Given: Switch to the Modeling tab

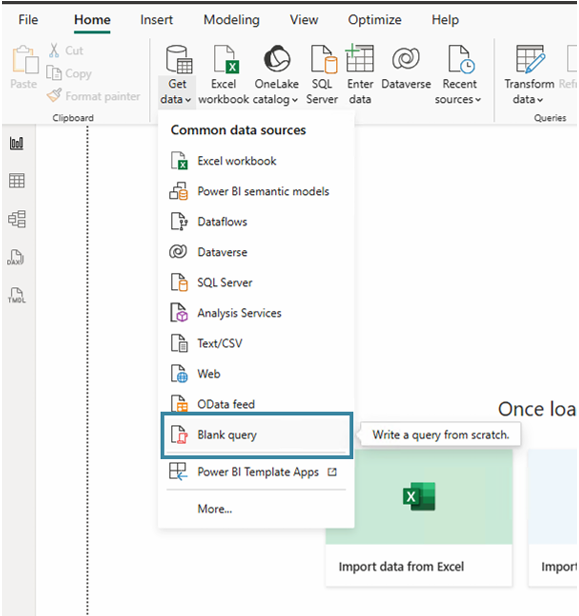Looking at the screenshot, I should point(231,20).
